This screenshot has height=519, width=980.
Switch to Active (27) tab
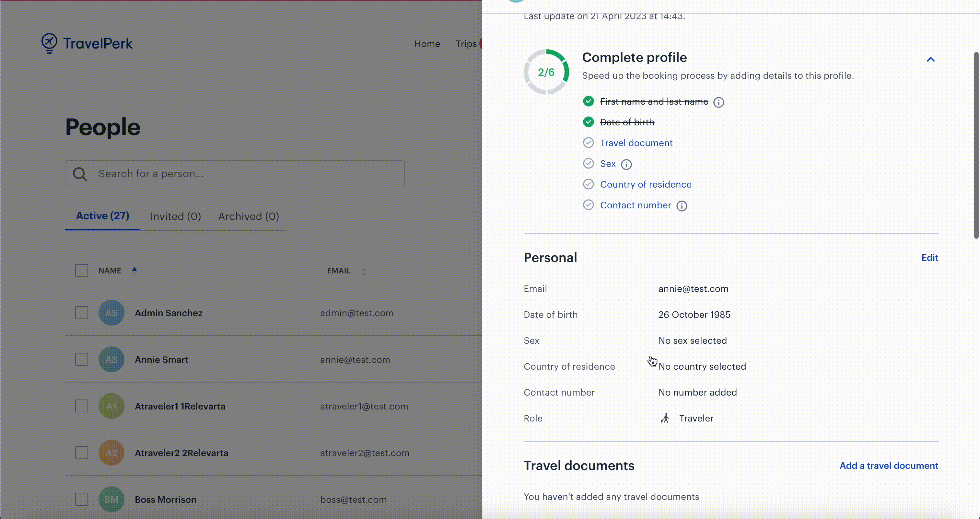102,216
